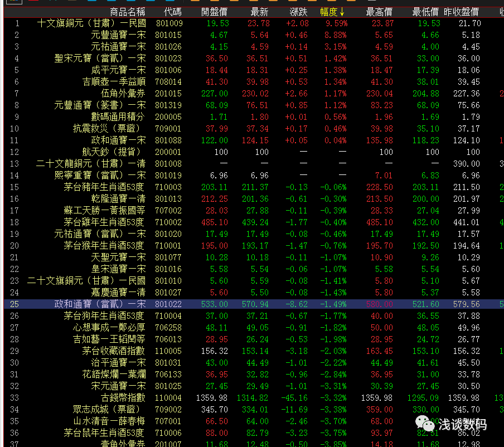Select row 聖宋元寶（當貳）一宋

(254, 59)
